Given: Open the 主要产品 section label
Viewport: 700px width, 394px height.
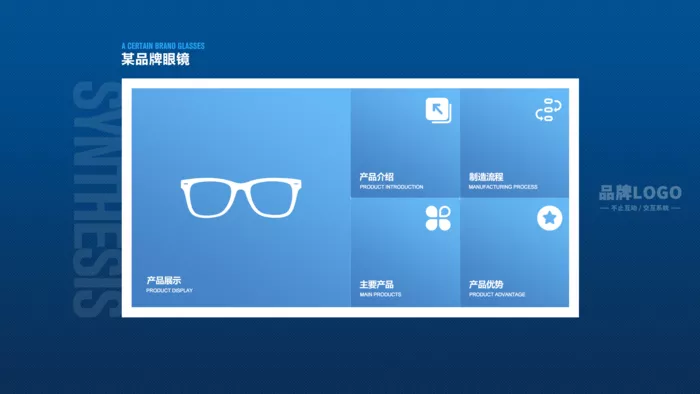Looking at the screenshot, I should tap(376, 284).
